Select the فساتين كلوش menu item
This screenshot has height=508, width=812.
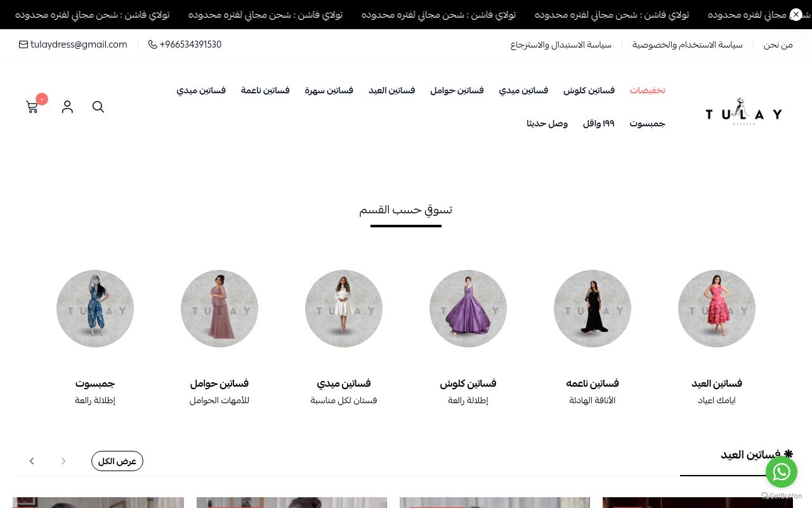[x=589, y=90]
